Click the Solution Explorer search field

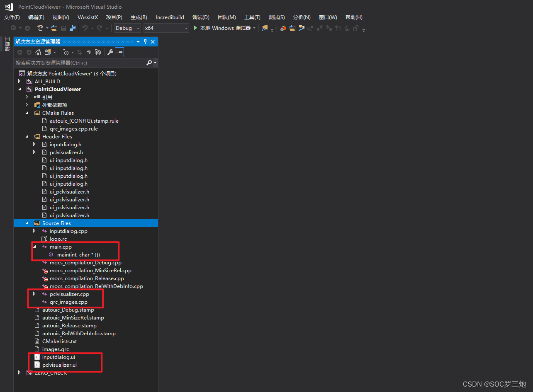click(x=80, y=63)
